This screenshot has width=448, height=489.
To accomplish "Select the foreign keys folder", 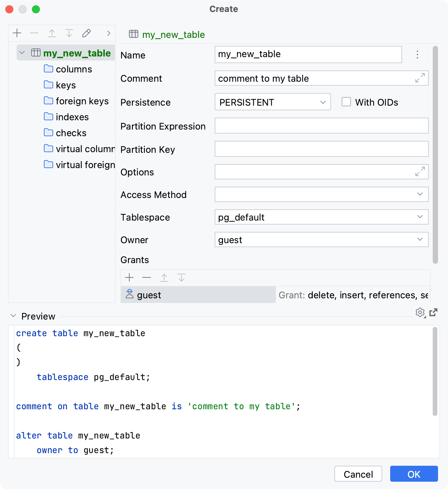I will [x=82, y=101].
